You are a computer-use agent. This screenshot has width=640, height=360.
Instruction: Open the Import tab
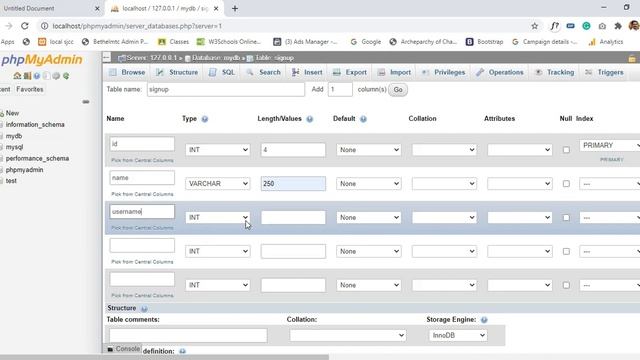coord(394,72)
